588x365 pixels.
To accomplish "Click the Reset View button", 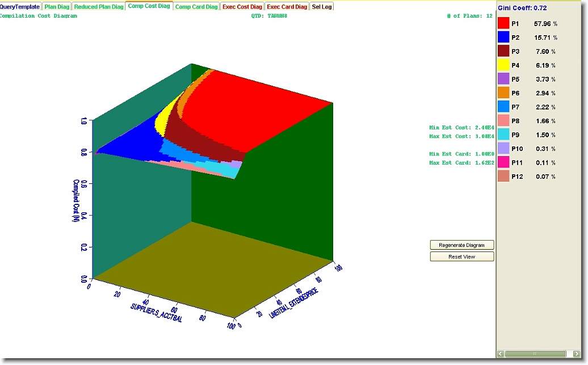I will pos(461,257).
